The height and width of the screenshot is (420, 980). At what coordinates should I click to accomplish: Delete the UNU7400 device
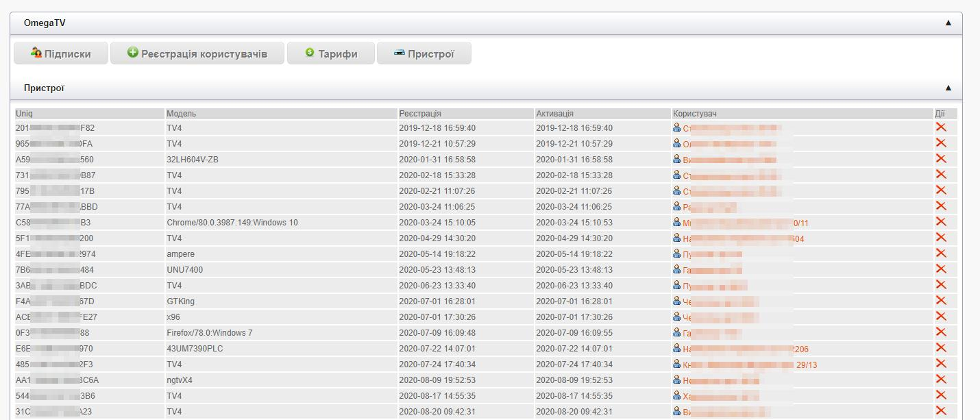point(941,269)
